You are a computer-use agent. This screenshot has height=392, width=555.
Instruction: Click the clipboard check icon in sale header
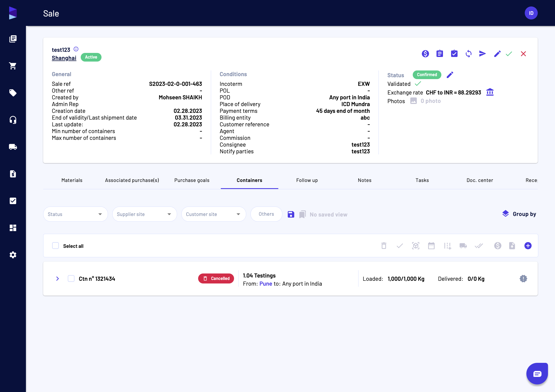454,54
